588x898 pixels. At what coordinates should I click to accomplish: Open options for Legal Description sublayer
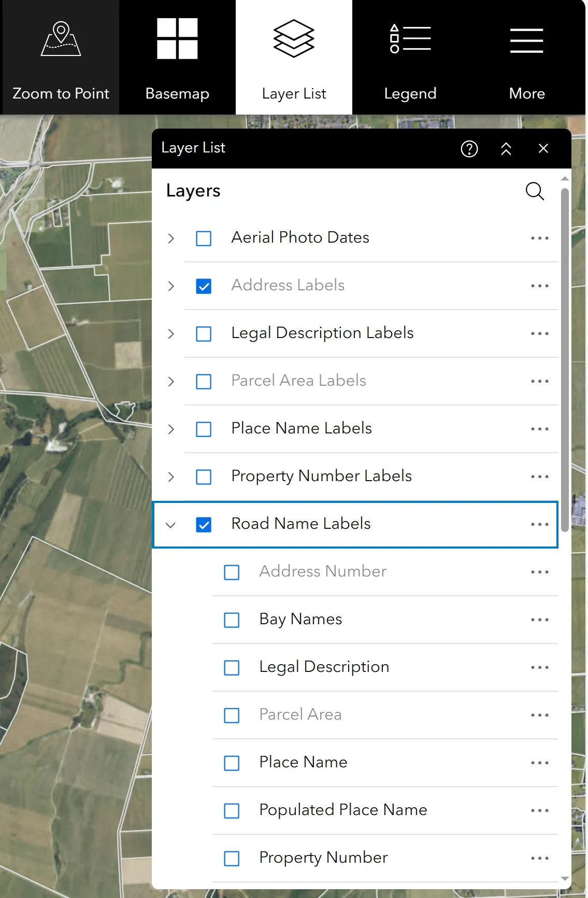click(x=540, y=667)
